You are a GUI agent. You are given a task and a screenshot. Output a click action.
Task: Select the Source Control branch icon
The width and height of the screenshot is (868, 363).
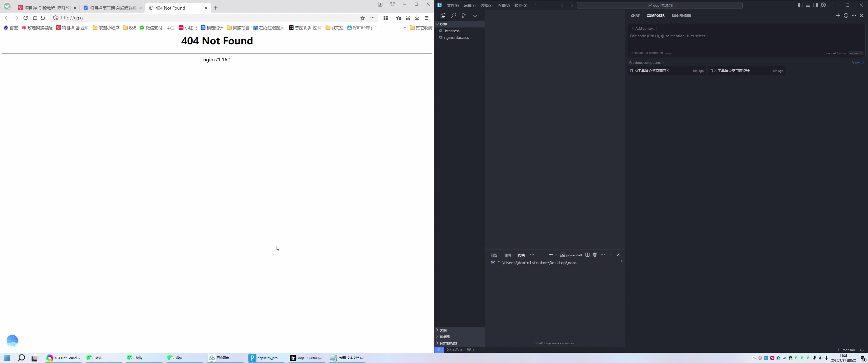click(464, 15)
